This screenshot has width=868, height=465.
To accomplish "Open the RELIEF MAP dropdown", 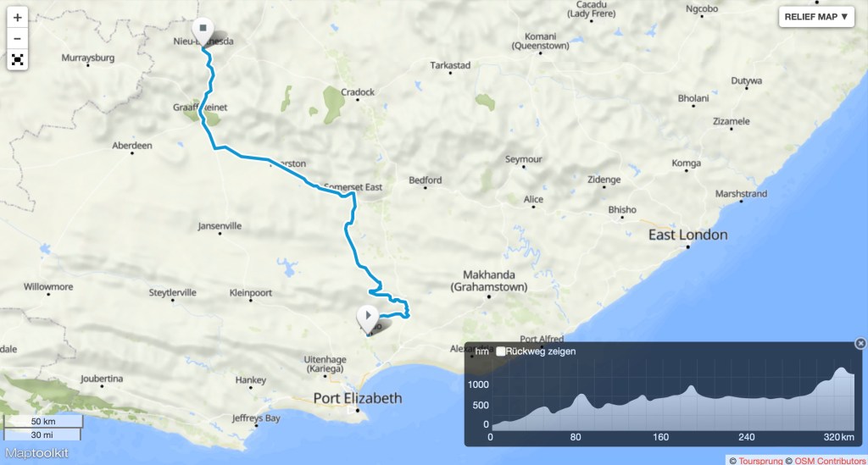I will click(816, 17).
